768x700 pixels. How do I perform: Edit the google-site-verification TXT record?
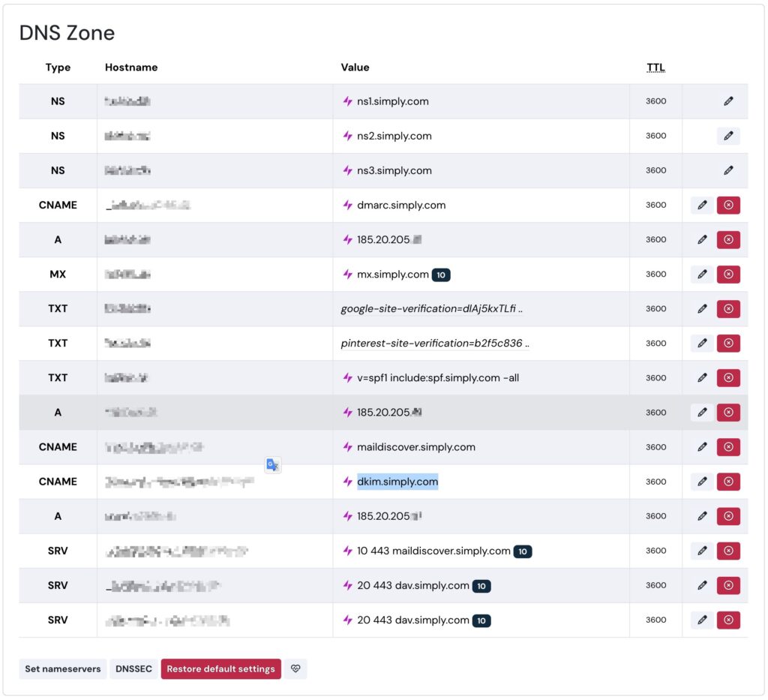(702, 308)
